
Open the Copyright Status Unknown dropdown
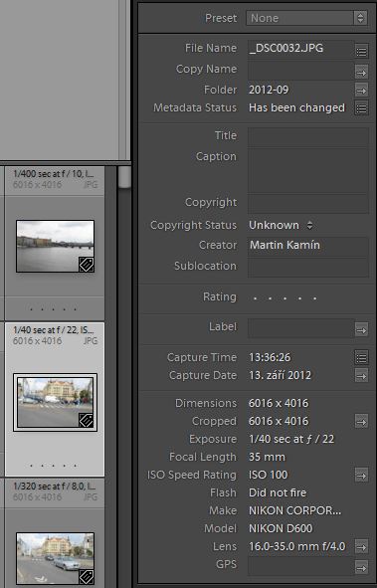[281, 225]
